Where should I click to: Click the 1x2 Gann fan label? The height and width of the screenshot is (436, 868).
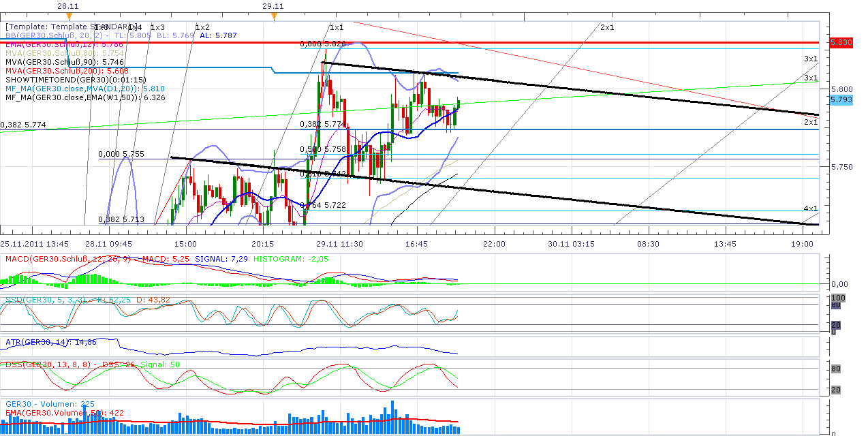[x=202, y=27]
